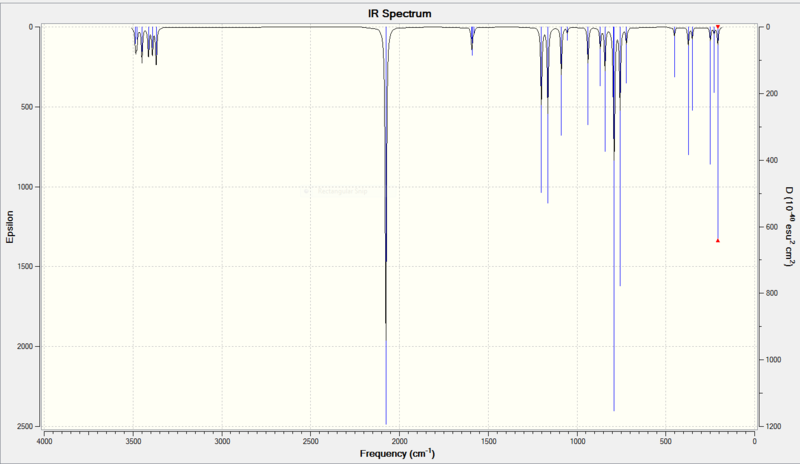Click the 2000 tick on Epsilon axis
The image size is (800, 464).
[x=25, y=346]
